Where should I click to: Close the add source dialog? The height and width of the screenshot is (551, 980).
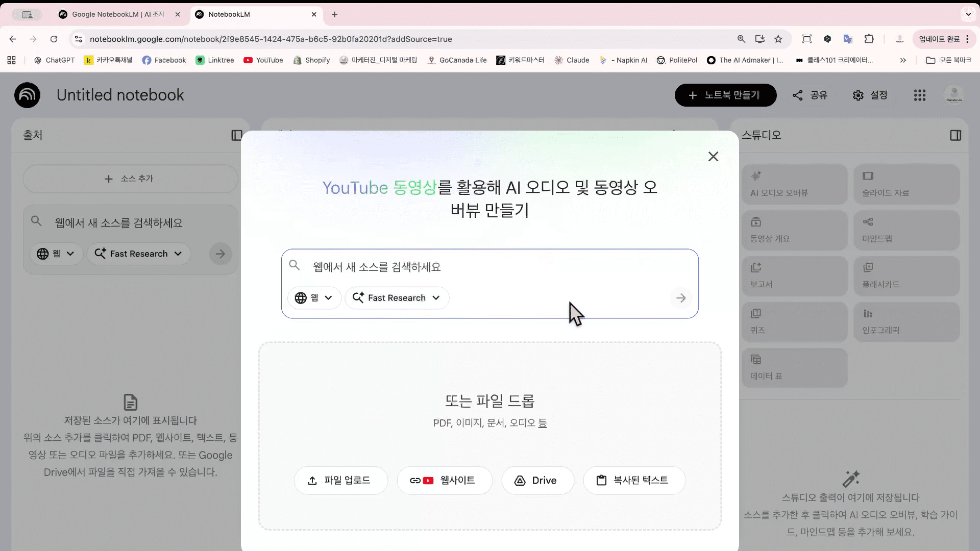tap(713, 157)
